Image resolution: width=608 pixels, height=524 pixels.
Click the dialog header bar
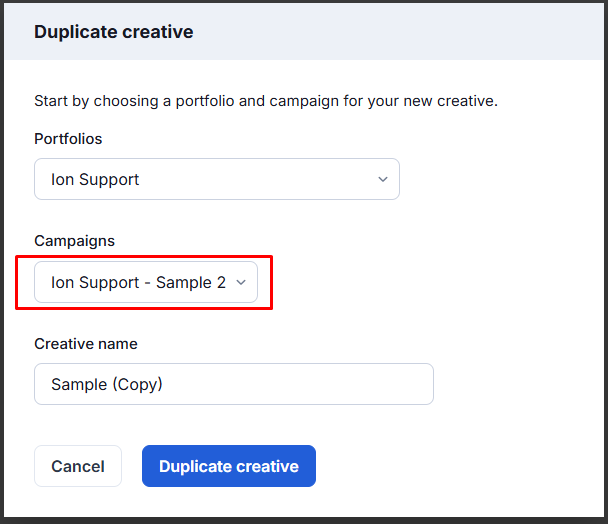click(x=400, y=32)
